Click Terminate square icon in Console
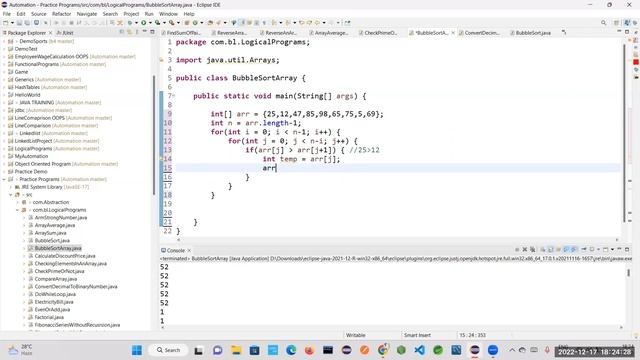 point(517,249)
